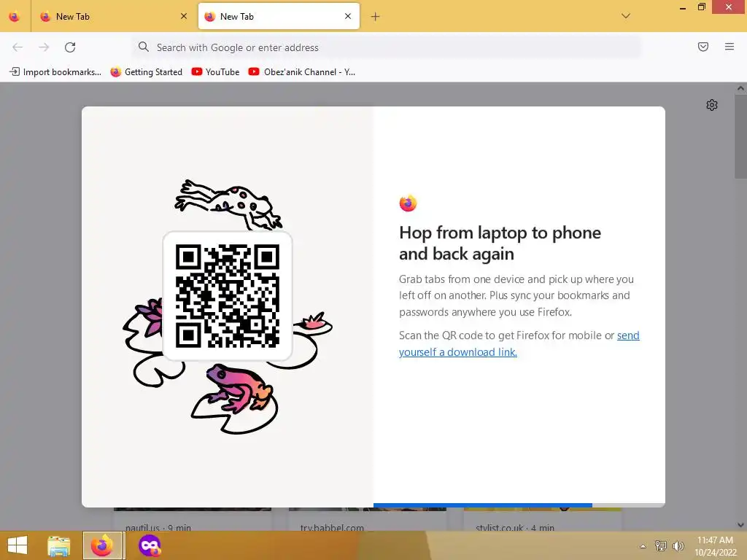Close the second New Tab

348,16
